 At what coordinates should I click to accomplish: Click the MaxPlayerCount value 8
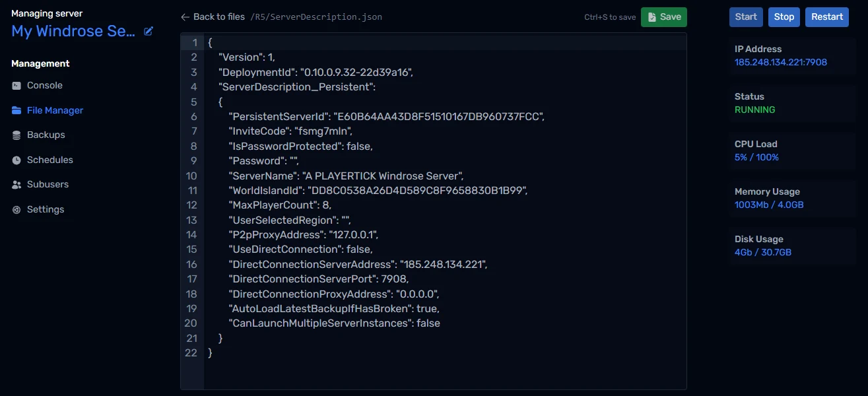(327, 205)
